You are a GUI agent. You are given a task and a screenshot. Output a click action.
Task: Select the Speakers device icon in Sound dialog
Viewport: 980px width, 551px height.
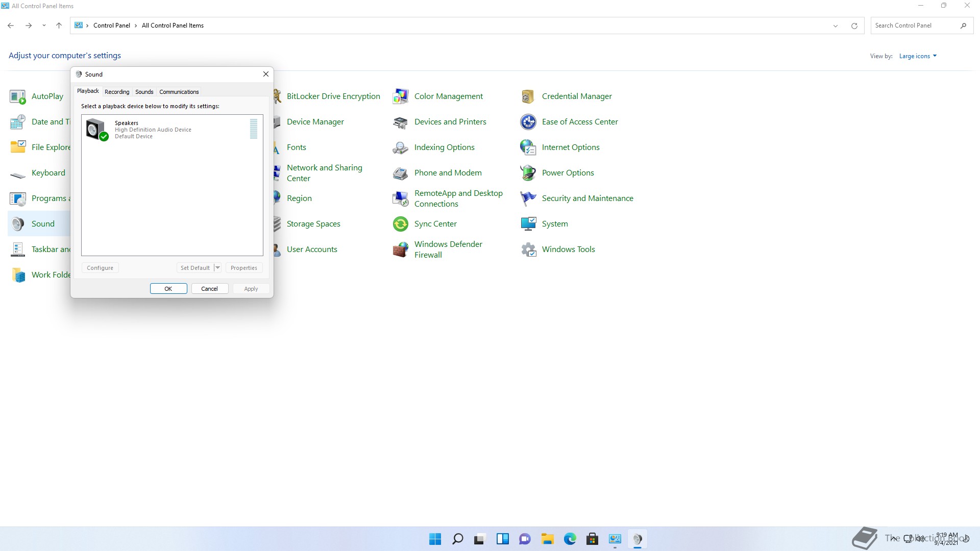point(97,130)
